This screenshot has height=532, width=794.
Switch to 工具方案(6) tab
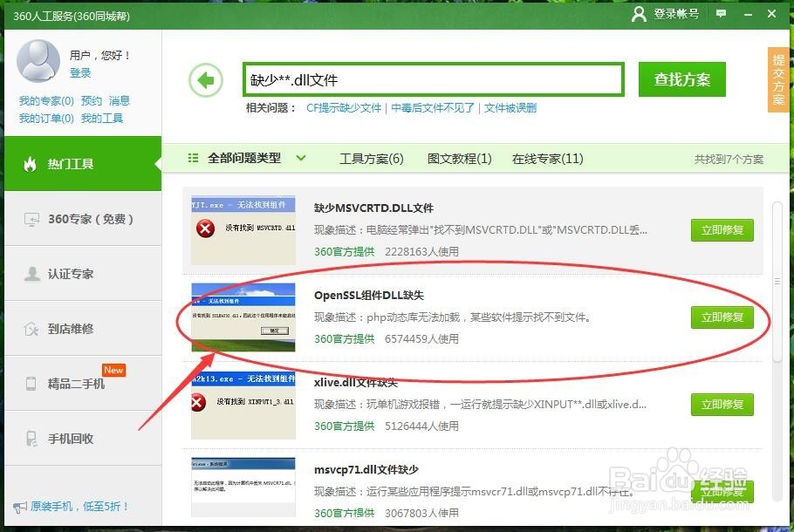click(x=371, y=159)
